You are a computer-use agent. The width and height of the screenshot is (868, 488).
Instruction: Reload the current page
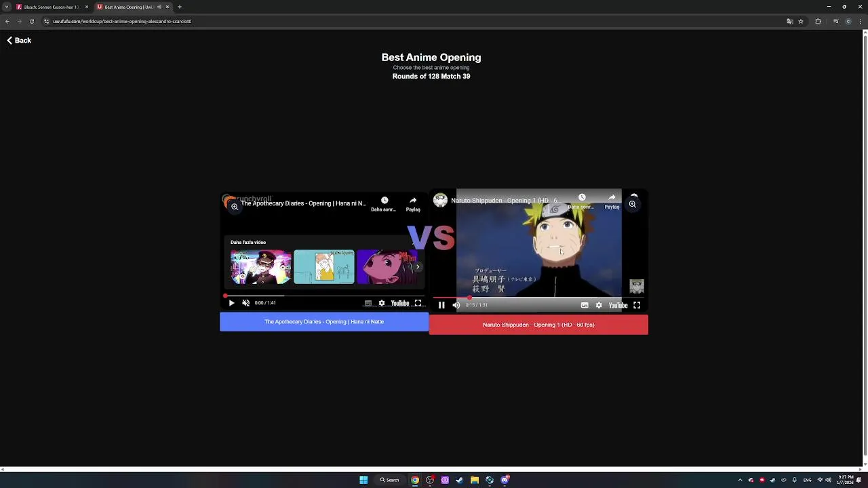pos(31,21)
